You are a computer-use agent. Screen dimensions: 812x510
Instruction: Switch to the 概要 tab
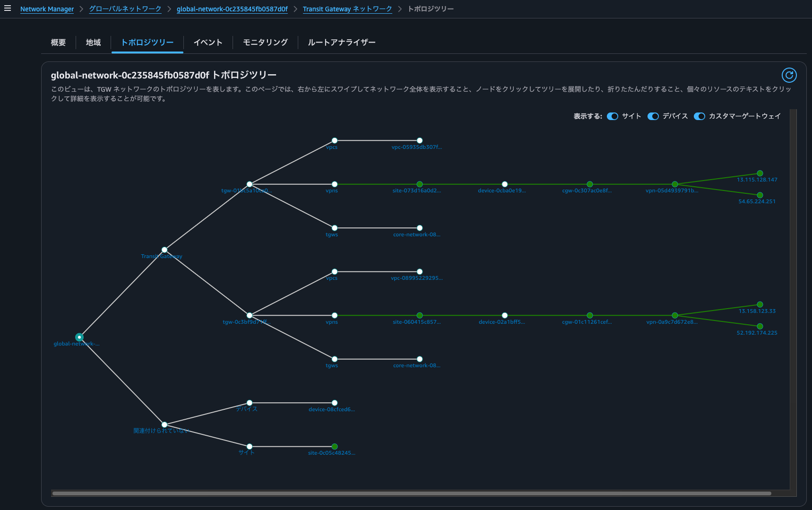click(x=58, y=43)
